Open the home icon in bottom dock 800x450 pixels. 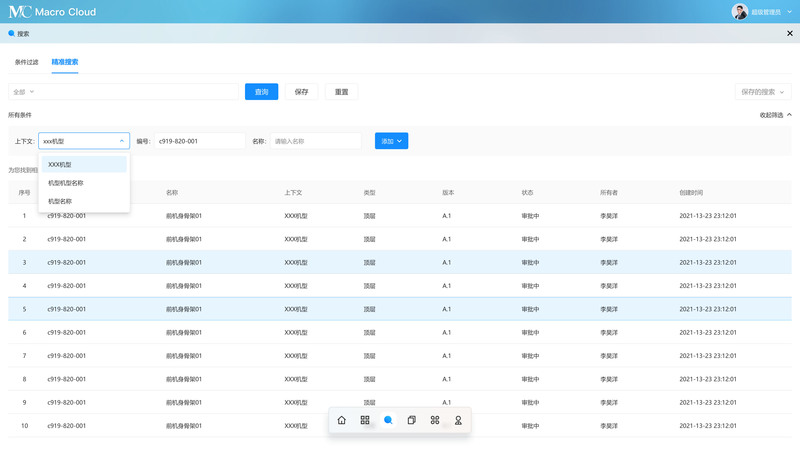pos(341,420)
